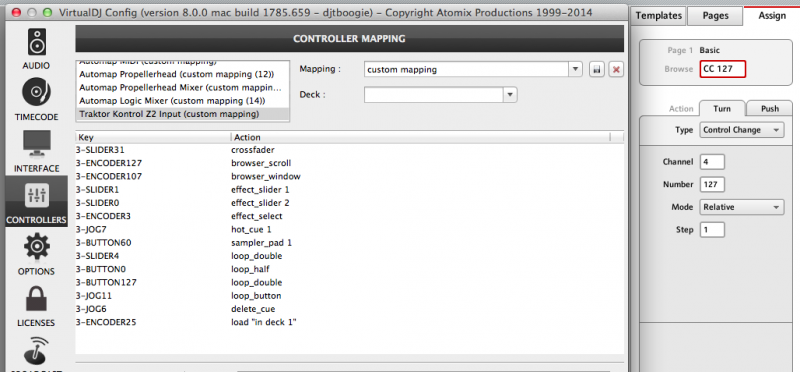800x372 pixels.
Task: Open the Broadcast antenna icon
Action: [x=36, y=350]
